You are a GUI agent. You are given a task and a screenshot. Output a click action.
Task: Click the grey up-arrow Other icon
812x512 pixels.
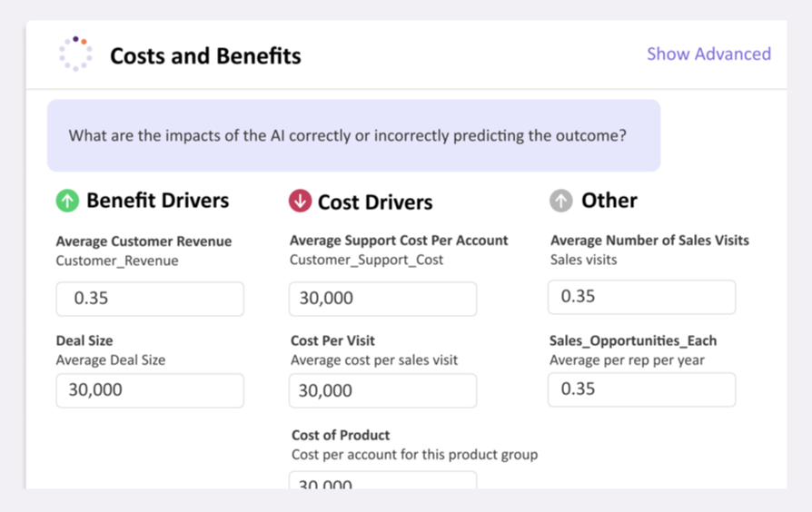click(x=560, y=201)
